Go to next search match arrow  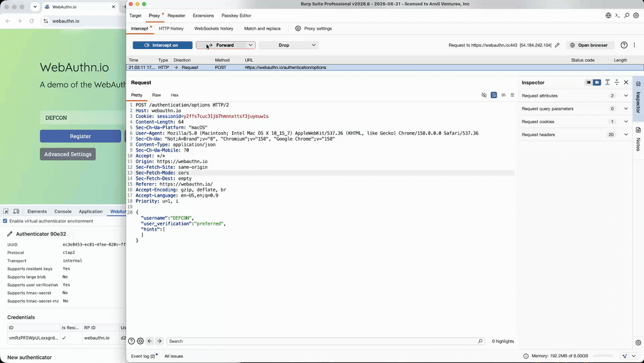[x=159, y=341]
